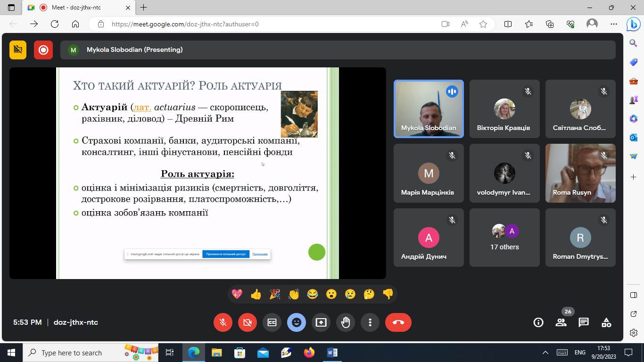Open the emoji reactions button
Image resolution: width=644 pixels, height=362 pixels.
coord(297,322)
